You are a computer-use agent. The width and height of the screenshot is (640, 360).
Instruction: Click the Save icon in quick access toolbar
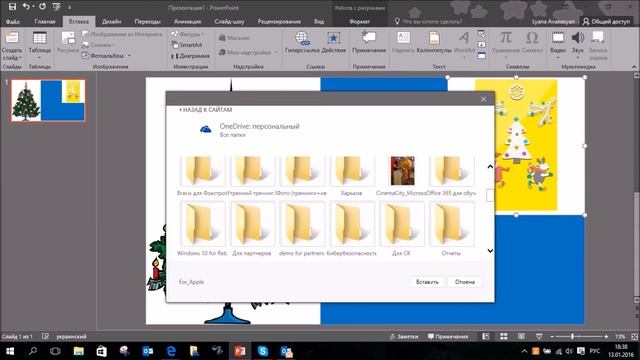click(12, 7)
